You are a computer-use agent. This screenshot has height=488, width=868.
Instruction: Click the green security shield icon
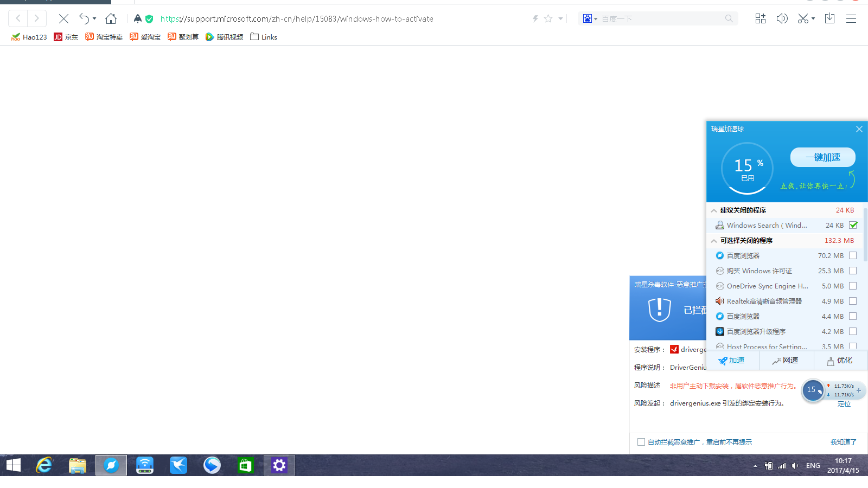(149, 18)
